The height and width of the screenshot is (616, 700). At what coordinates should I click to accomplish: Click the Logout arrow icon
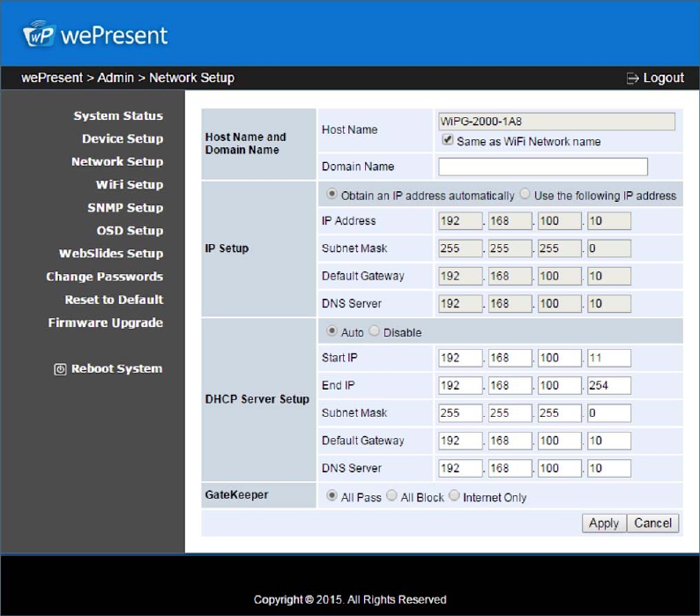[633, 78]
